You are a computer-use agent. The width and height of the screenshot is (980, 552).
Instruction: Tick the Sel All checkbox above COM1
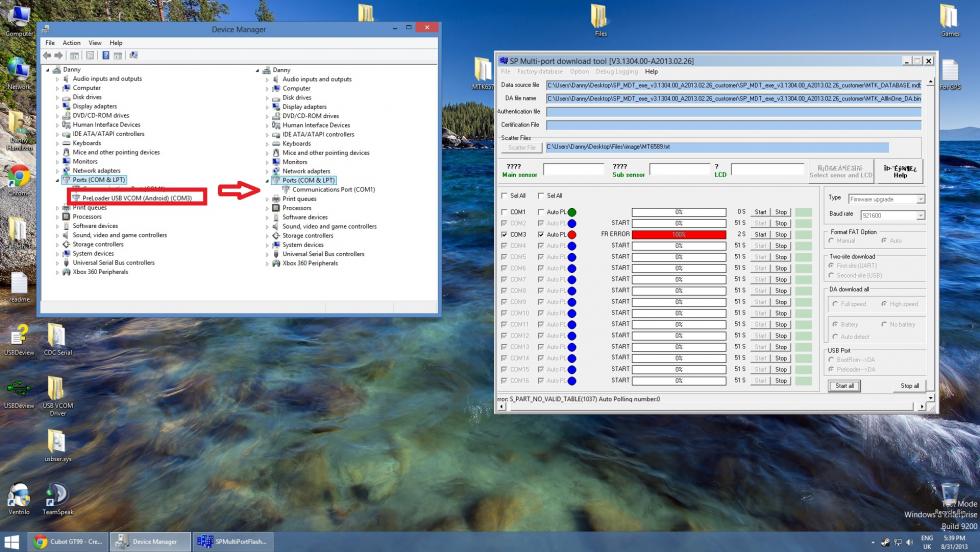click(504, 196)
